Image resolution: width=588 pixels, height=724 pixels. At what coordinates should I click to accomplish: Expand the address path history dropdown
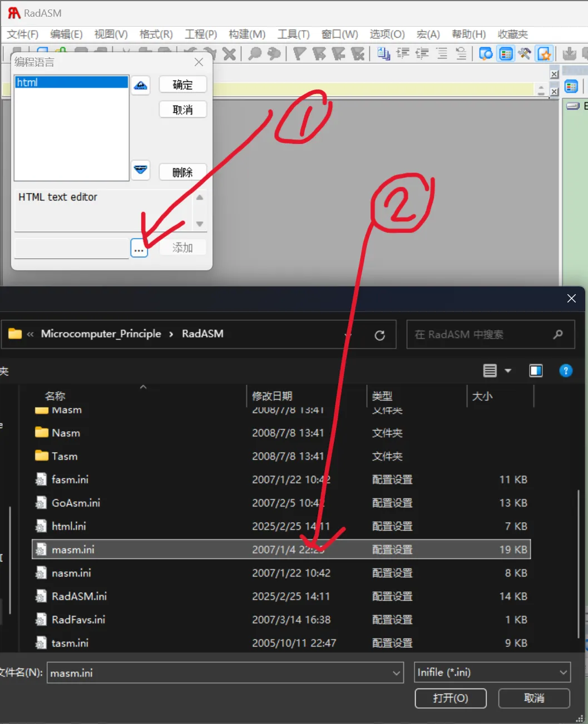(x=348, y=335)
